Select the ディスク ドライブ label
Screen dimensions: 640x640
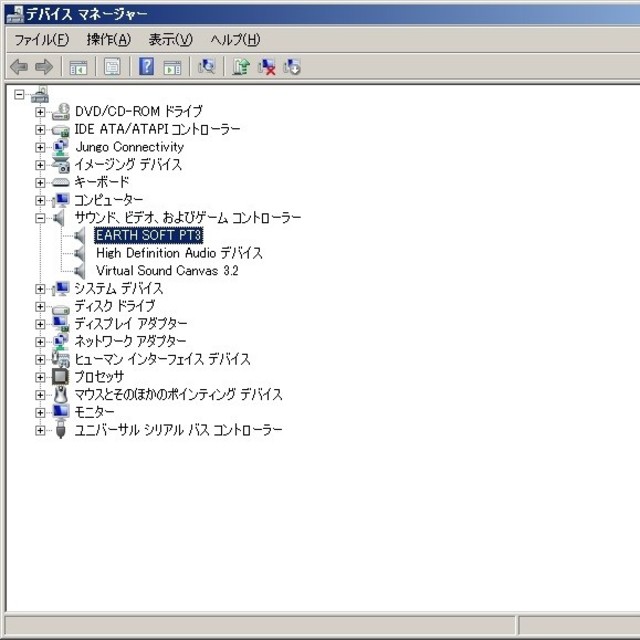[x=115, y=306]
